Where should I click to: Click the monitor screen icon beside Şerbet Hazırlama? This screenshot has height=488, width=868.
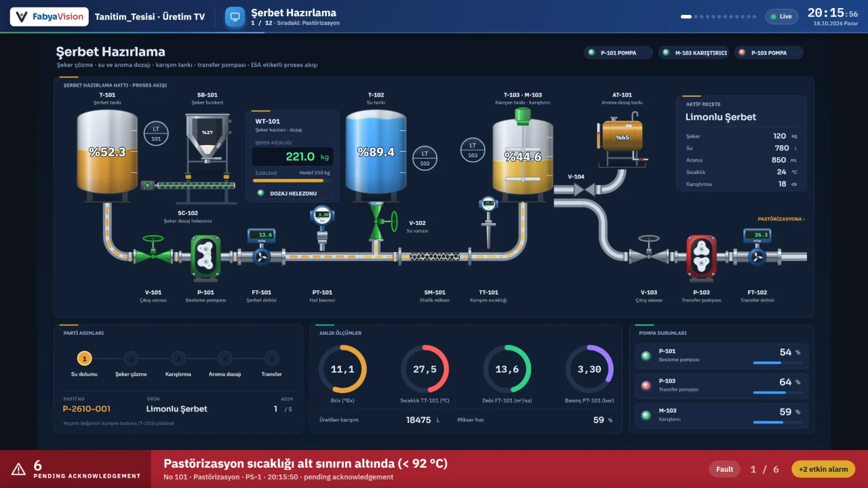point(235,17)
